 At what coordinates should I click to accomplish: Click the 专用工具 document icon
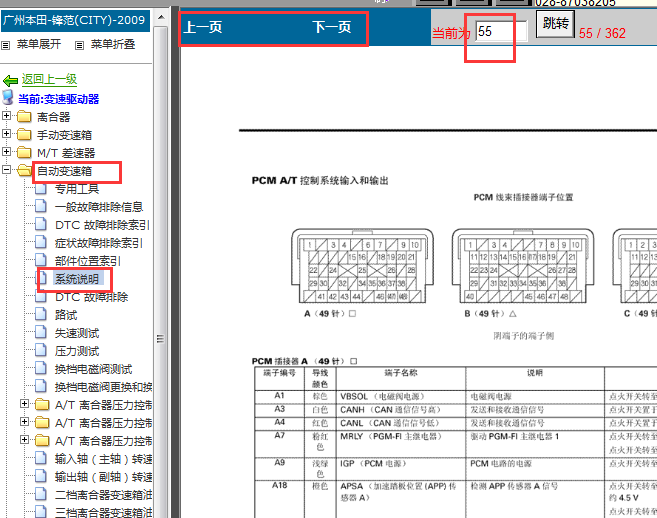pyautogui.click(x=42, y=189)
